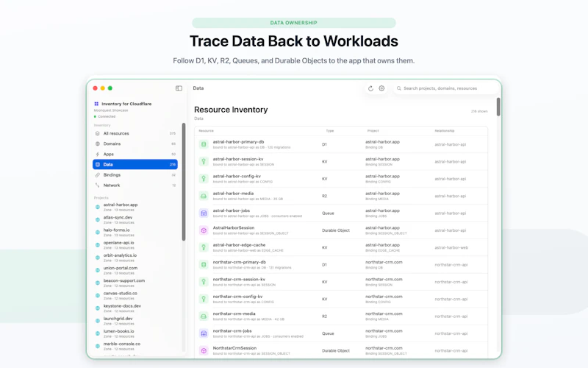Open halo-forms.io project
Image resolution: width=588 pixels, height=368 pixels.
click(x=135, y=232)
